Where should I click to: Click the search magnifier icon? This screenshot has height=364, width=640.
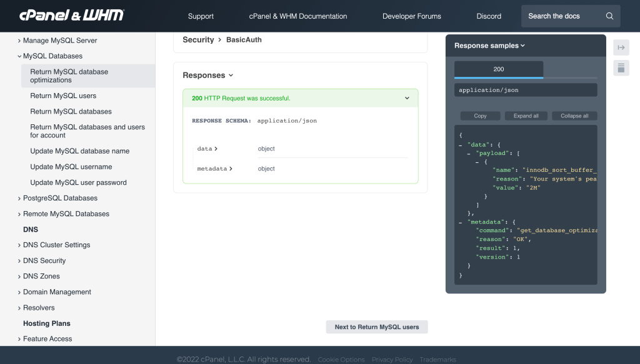click(609, 16)
